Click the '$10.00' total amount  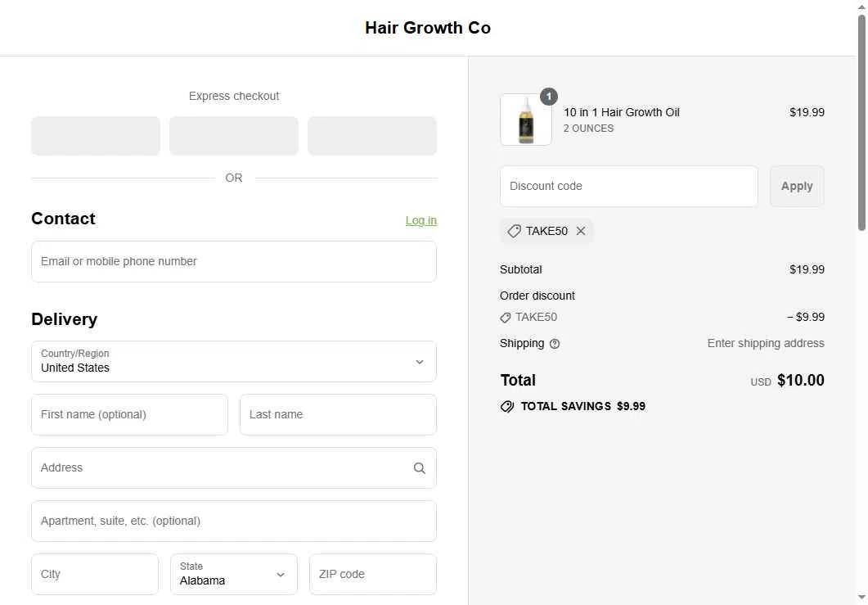click(800, 381)
